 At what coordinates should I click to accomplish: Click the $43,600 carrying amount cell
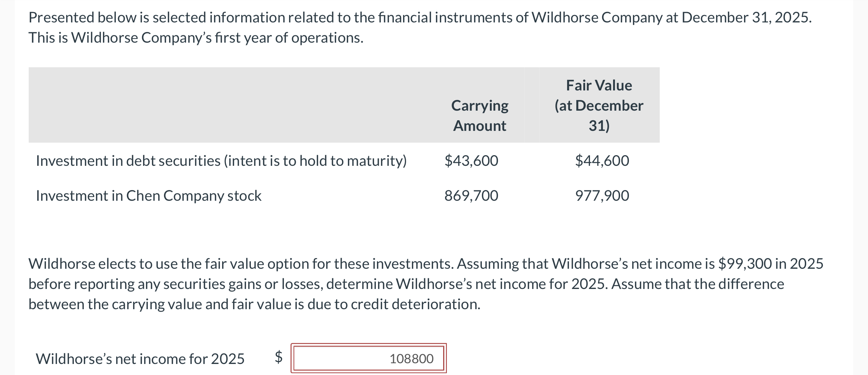click(x=471, y=161)
